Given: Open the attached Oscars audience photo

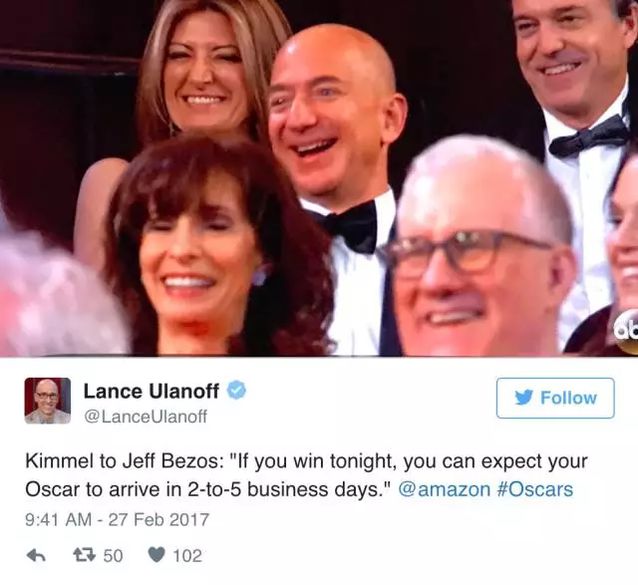Looking at the screenshot, I should 319,178.
